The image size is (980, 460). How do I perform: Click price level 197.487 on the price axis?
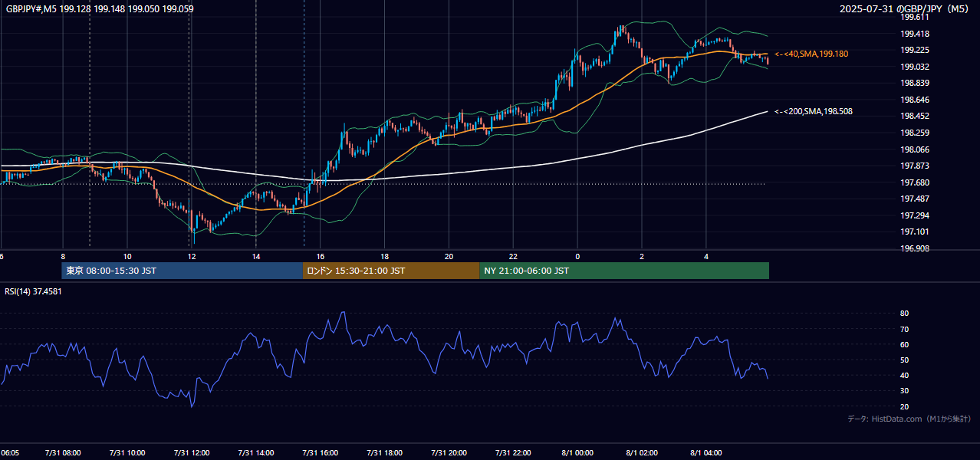pyautogui.click(x=914, y=199)
